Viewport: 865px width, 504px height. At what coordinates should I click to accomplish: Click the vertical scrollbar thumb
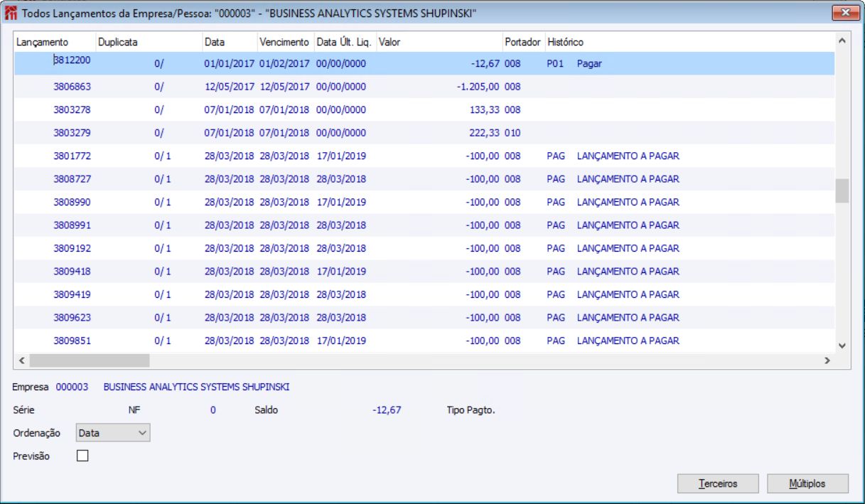click(x=842, y=191)
